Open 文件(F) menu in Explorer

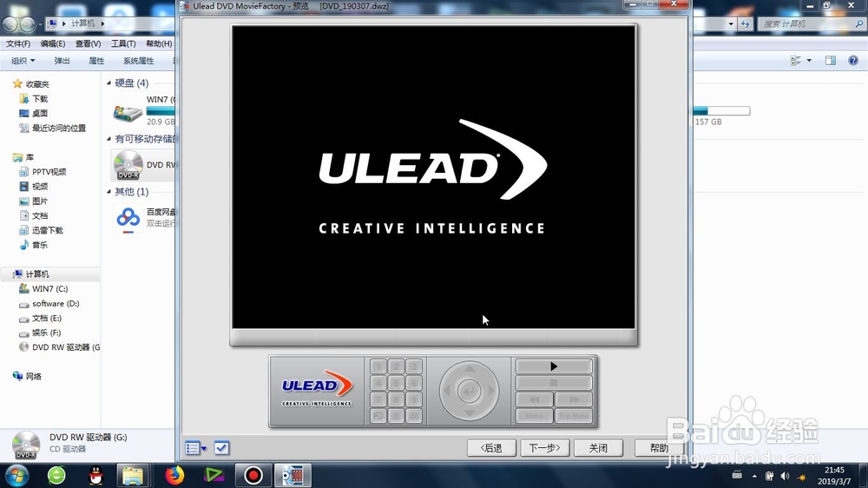point(18,43)
